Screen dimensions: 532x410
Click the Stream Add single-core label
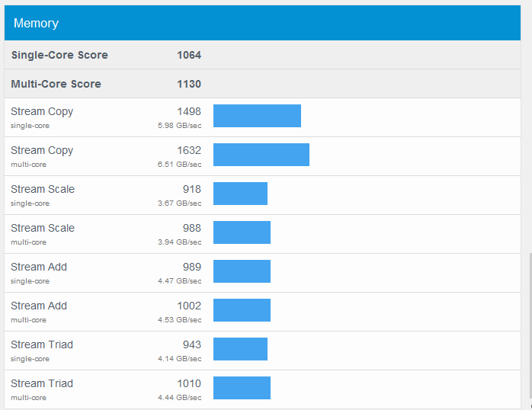pos(39,267)
